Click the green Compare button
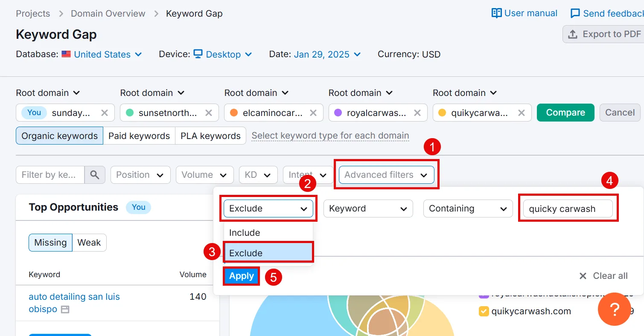This screenshot has height=336, width=644. [x=565, y=113]
